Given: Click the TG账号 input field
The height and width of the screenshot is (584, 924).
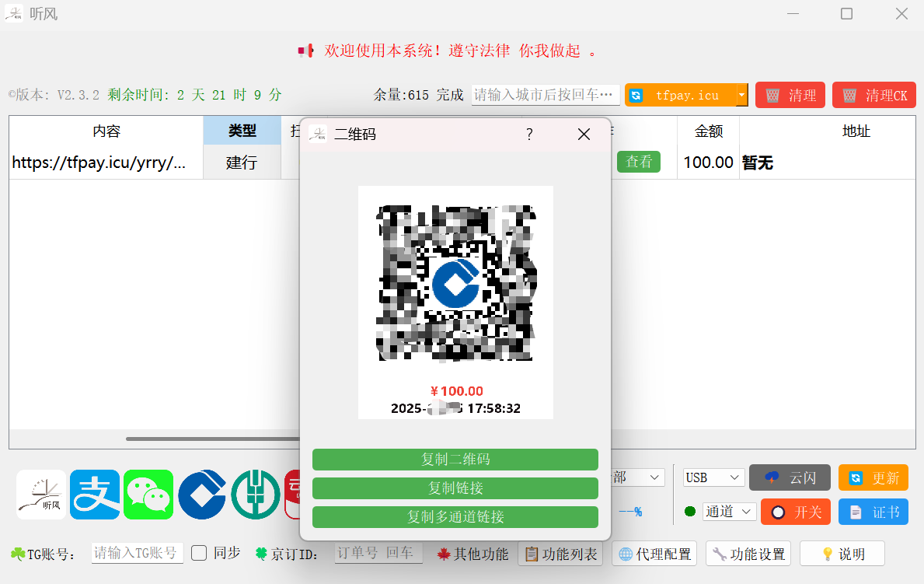Looking at the screenshot, I should click(x=138, y=553).
